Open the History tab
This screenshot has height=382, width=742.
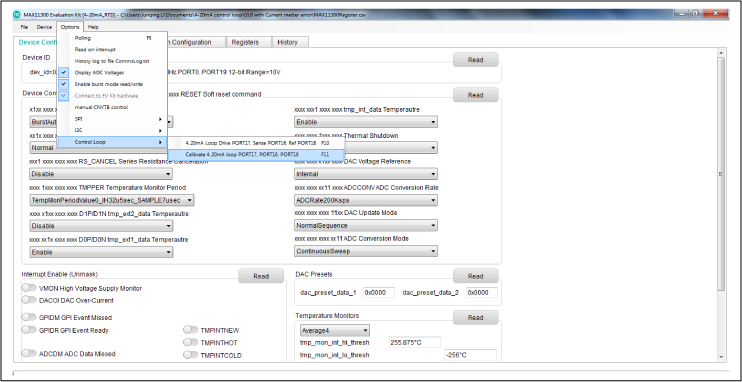(x=287, y=42)
